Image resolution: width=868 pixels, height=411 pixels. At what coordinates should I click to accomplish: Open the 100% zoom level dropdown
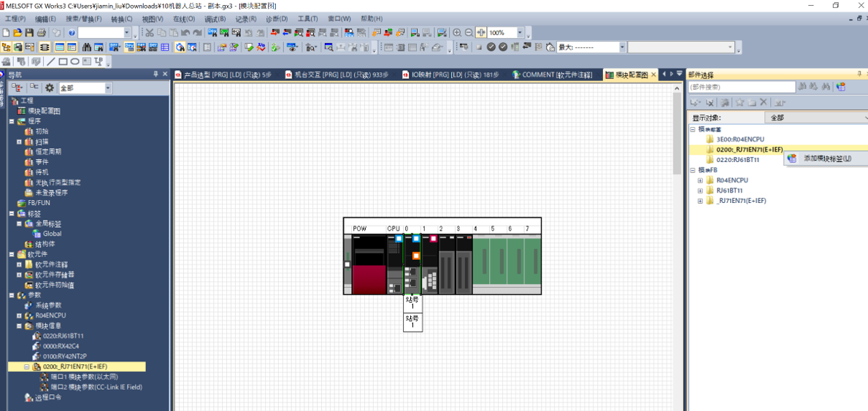[520, 33]
